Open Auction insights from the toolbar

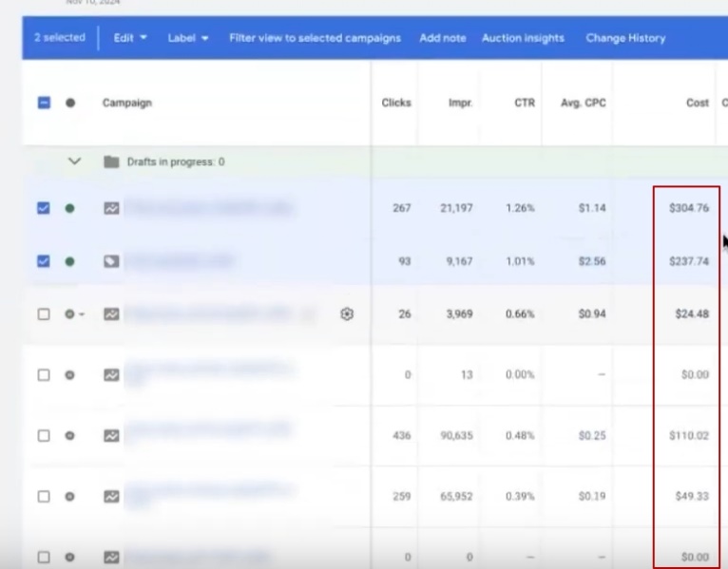coord(523,38)
